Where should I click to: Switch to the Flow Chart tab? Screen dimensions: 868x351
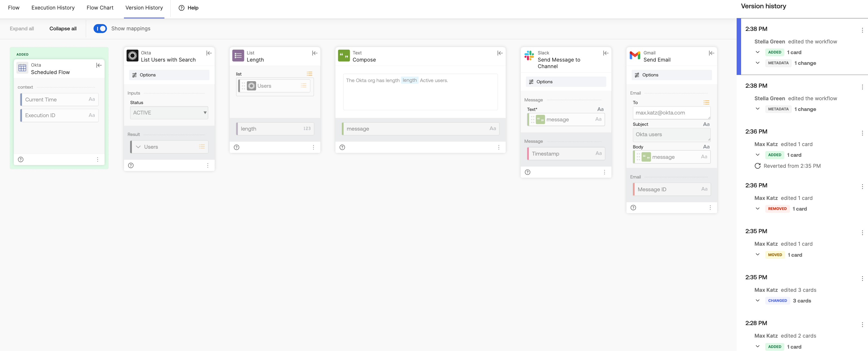point(100,7)
